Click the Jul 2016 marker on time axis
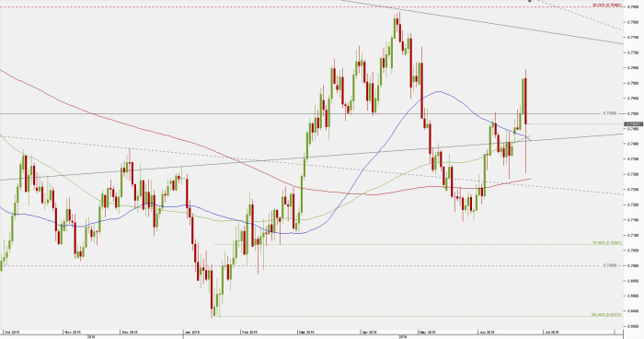The width and height of the screenshot is (644, 339). 551,332
